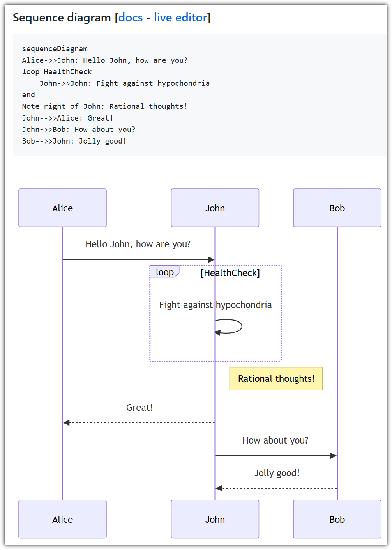Viewport: 392px width, 550px height.
Task: Click the [HealthCheck] loop title
Action: coord(230,273)
